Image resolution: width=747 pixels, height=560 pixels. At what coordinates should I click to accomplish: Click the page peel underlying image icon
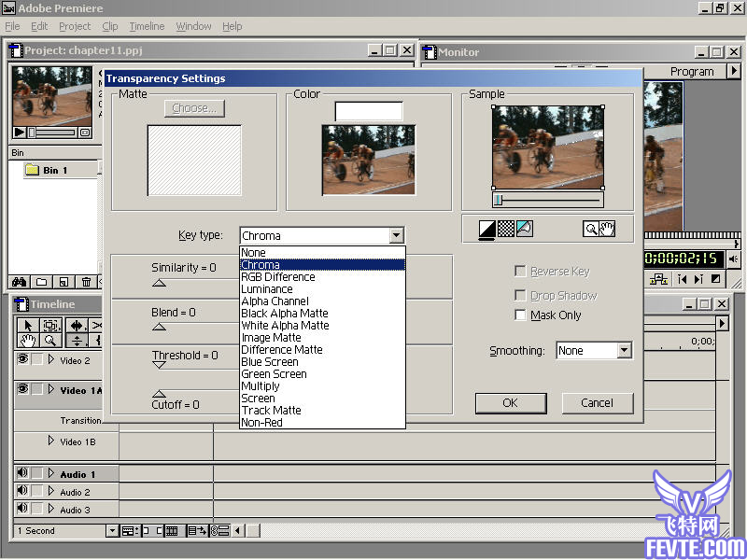pyautogui.click(x=525, y=229)
